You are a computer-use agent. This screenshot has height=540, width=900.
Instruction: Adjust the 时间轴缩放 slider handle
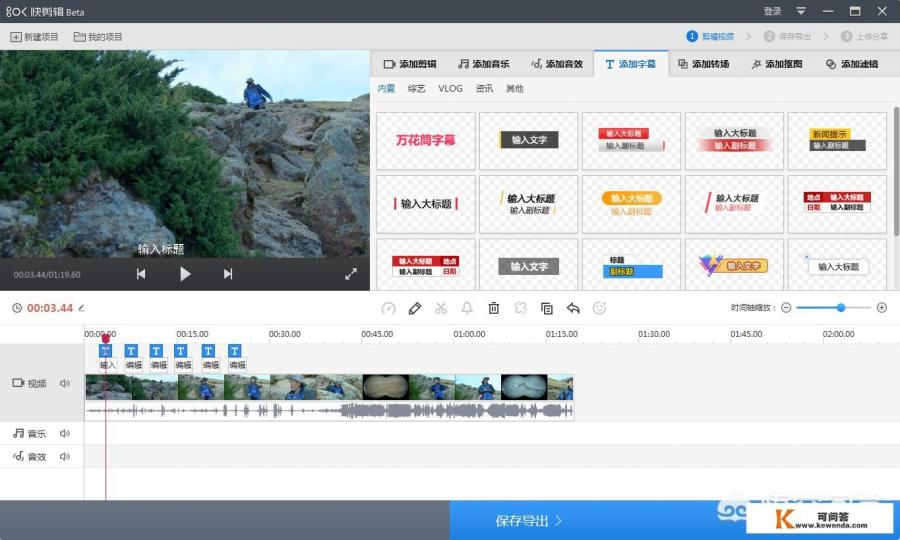[840, 308]
